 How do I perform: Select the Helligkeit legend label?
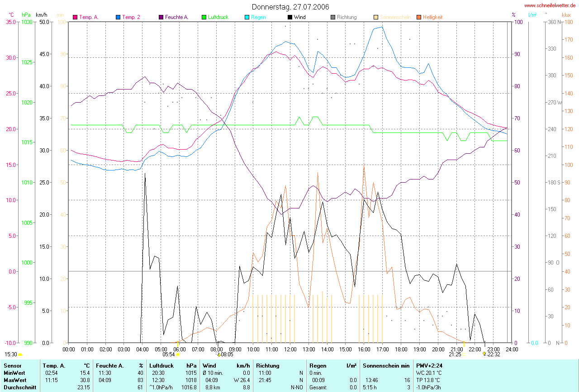point(433,17)
